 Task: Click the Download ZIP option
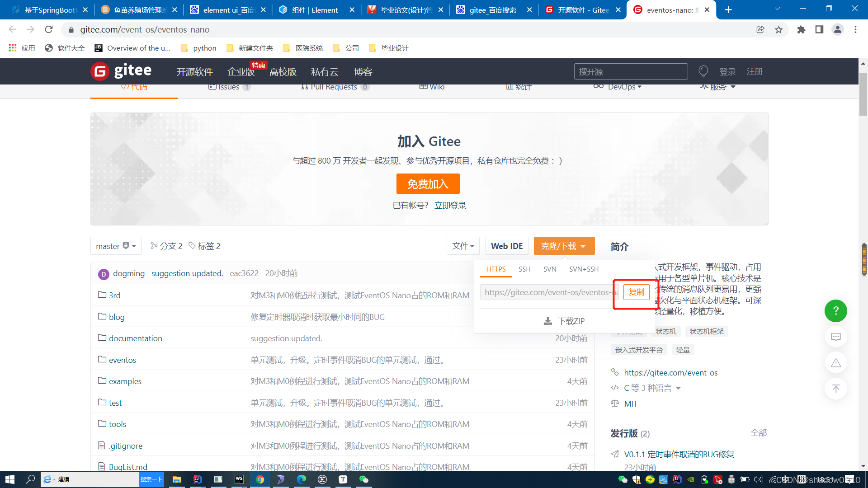[x=564, y=321]
